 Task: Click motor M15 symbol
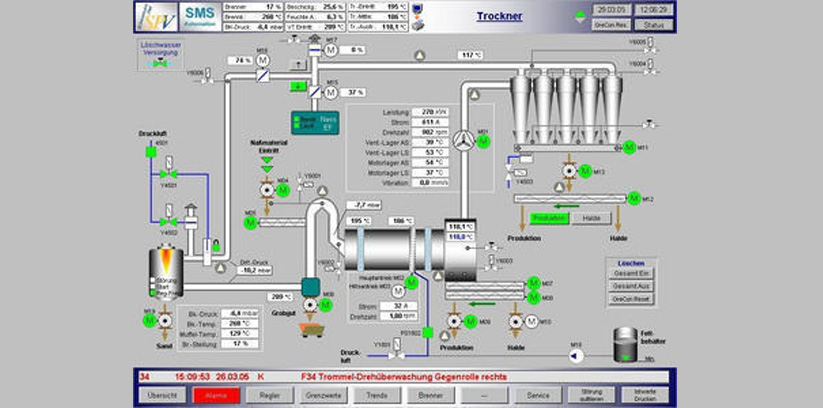click(331, 92)
